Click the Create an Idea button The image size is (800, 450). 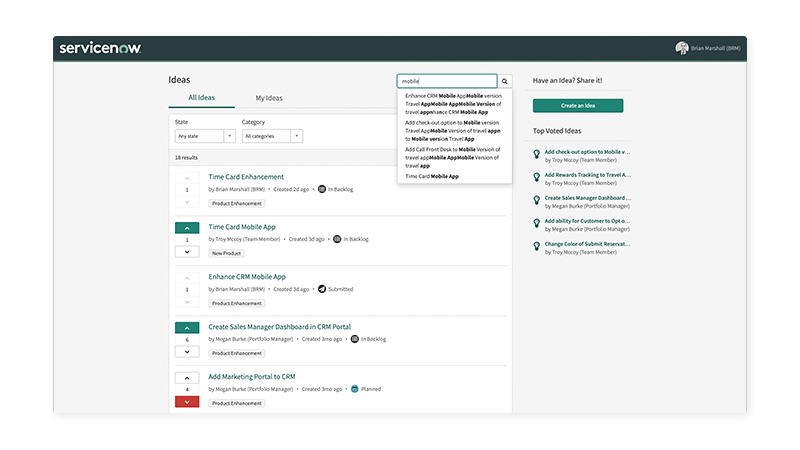(578, 106)
